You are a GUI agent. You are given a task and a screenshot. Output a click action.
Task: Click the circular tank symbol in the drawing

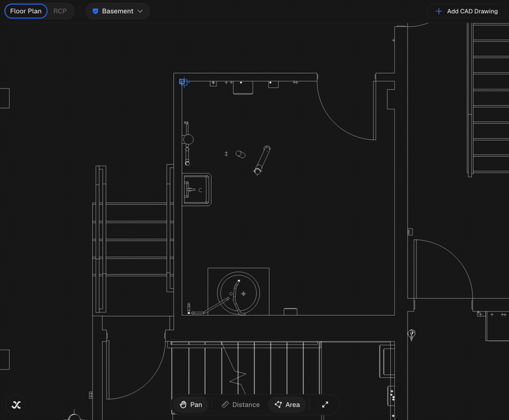239,293
